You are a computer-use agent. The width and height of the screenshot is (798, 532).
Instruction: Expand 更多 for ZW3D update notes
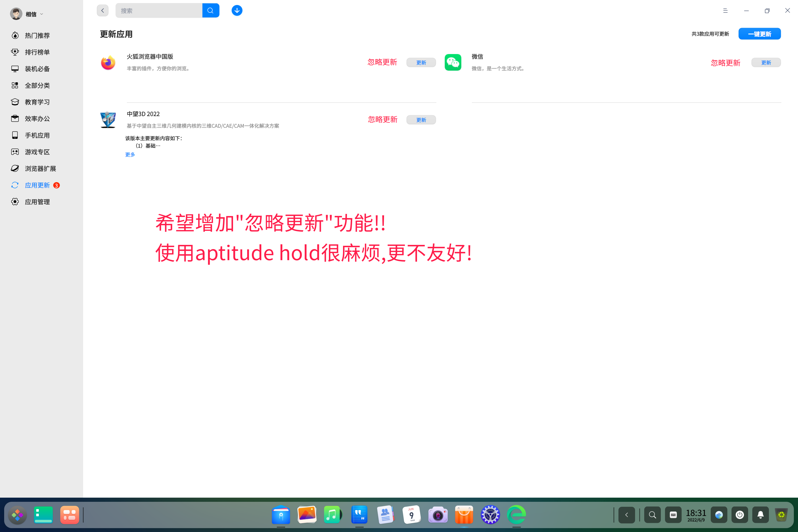(x=130, y=155)
